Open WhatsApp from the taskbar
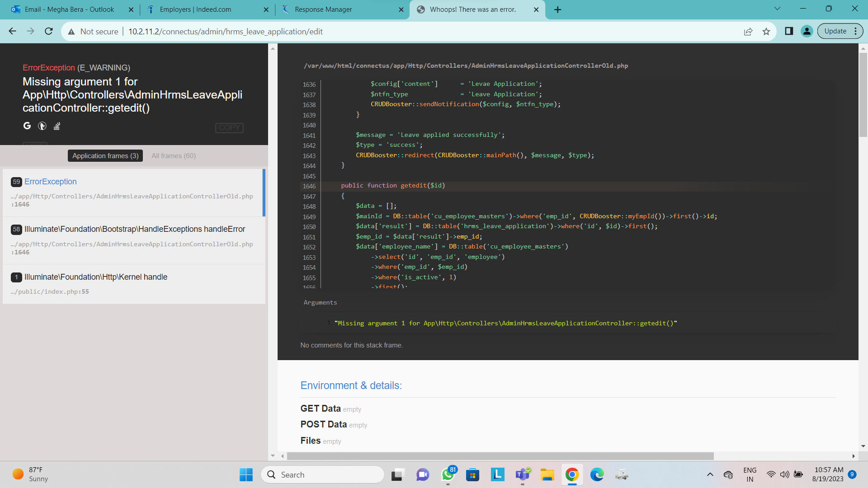 point(448,474)
